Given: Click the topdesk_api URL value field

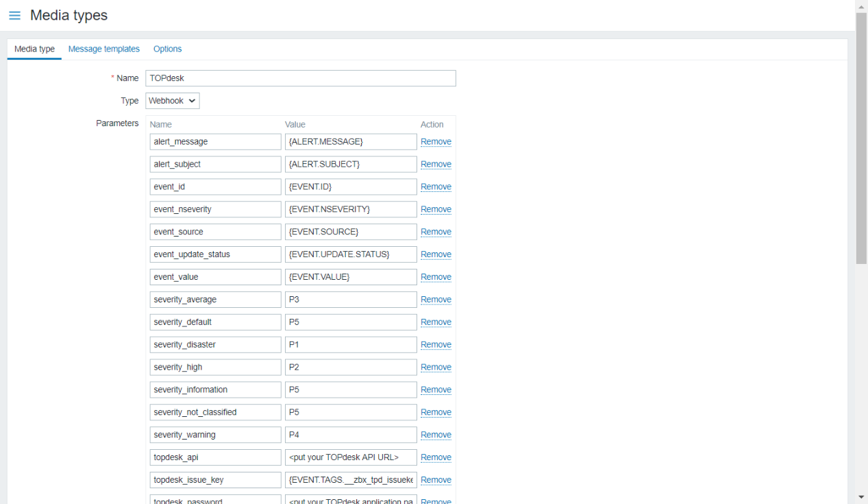Looking at the screenshot, I should (x=351, y=457).
